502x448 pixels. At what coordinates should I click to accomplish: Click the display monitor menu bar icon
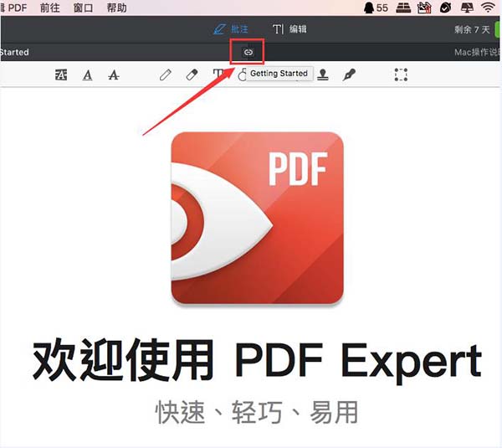click(467, 8)
